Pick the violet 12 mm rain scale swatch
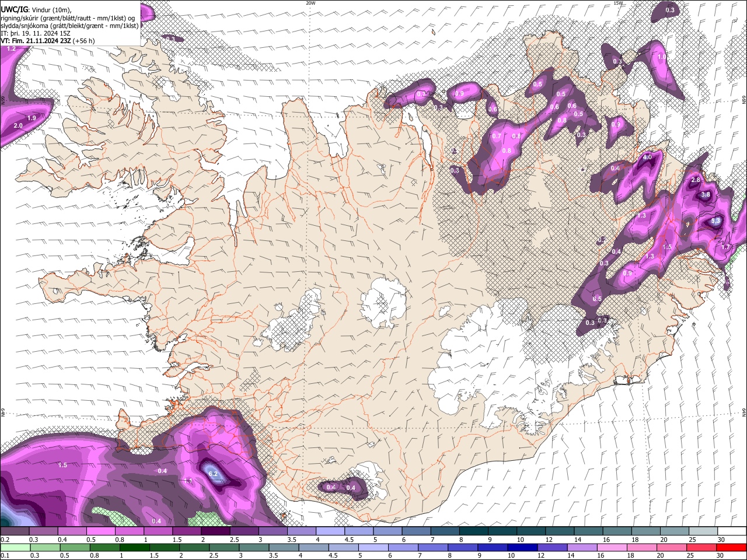 [551, 547]
